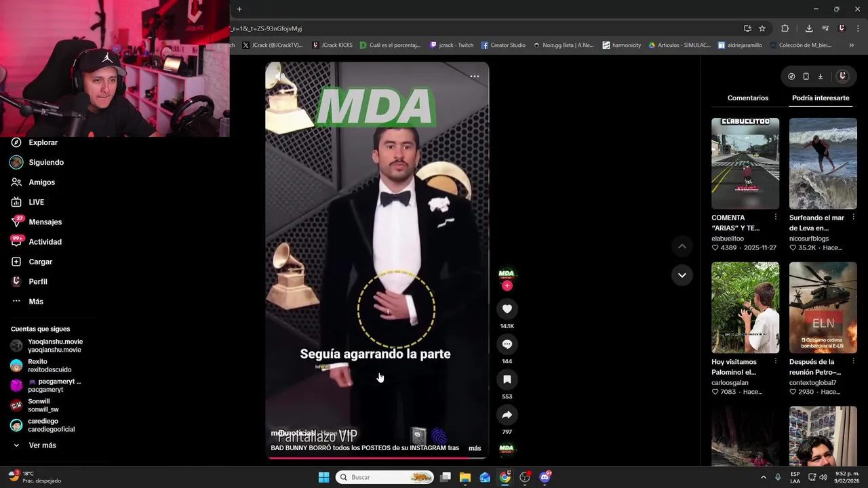Image resolution: width=868 pixels, height=488 pixels.
Task: Follow MDA with the red plus badge
Action: point(507,286)
